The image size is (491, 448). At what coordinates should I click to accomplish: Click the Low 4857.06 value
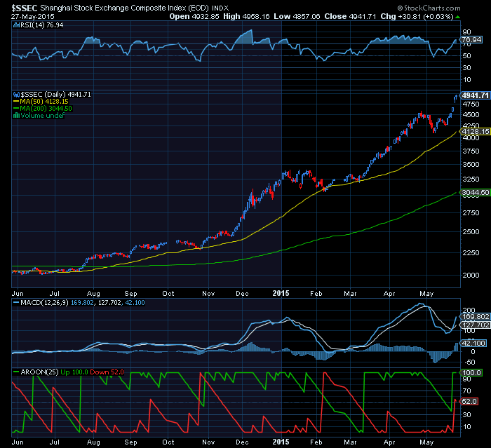(x=297, y=17)
